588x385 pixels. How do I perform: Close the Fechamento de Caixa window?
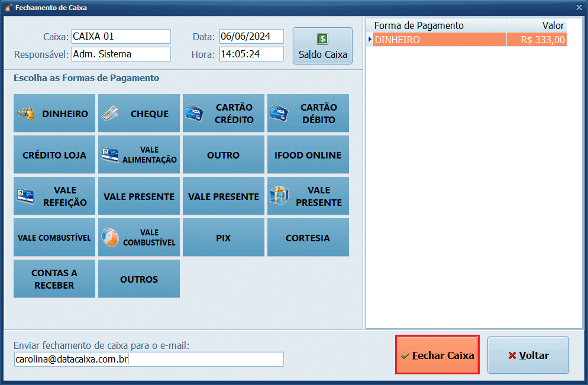pyautogui.click(x=579, y=8)
